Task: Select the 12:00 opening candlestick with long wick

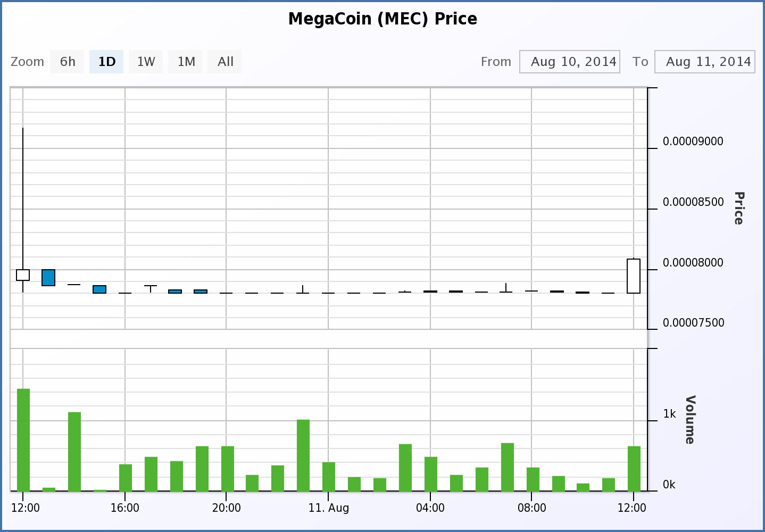Action: coord(23,275)
